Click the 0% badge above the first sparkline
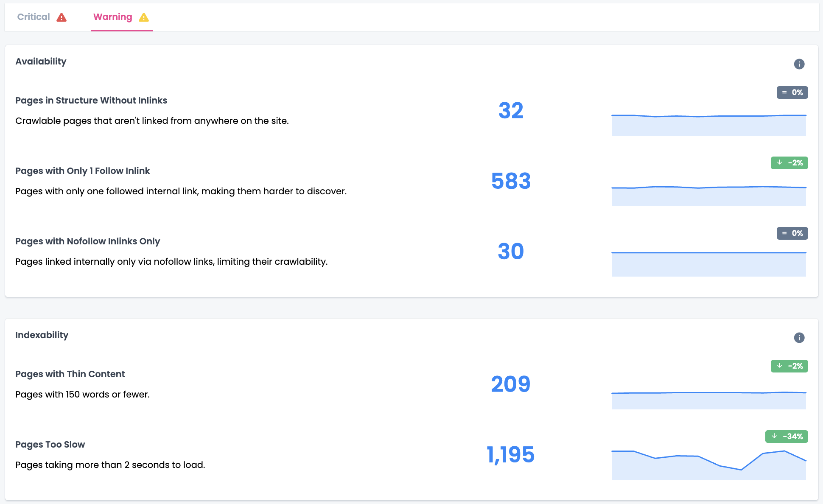This screenshot has height=504, width=823. pos(792,92)
